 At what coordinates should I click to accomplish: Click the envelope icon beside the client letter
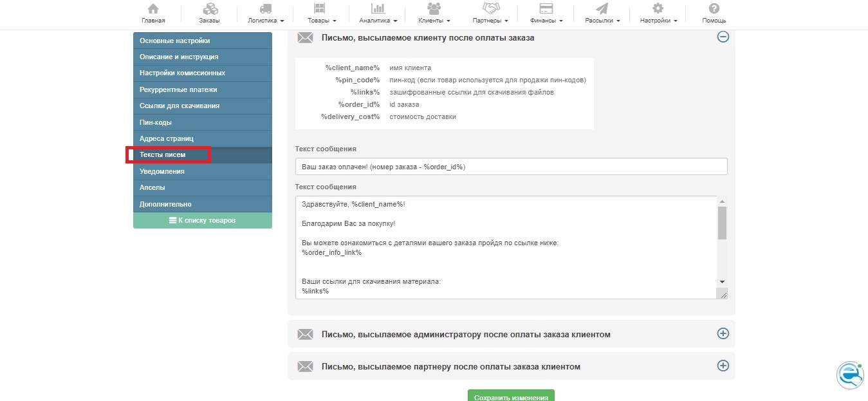(x=305, y=37)
